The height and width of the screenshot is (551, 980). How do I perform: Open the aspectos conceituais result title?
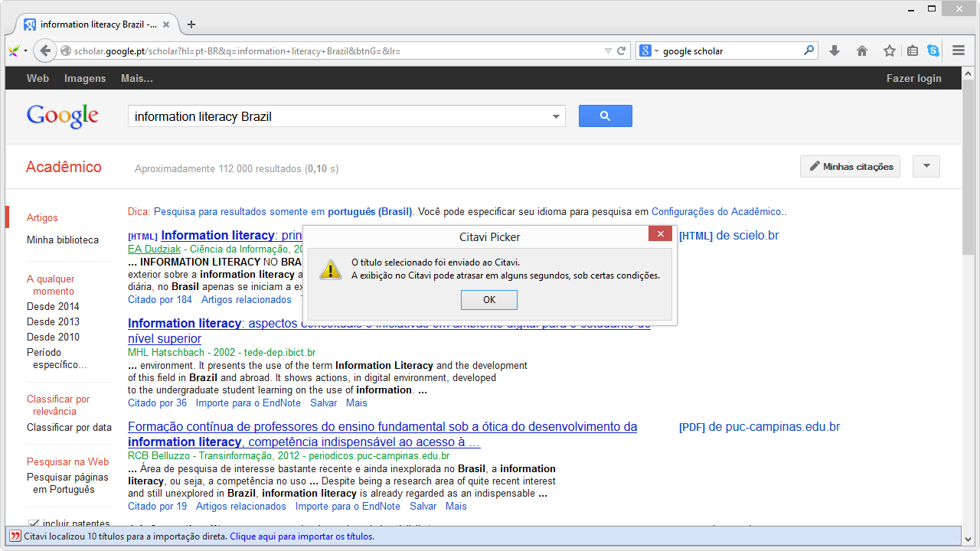(389, 331)
